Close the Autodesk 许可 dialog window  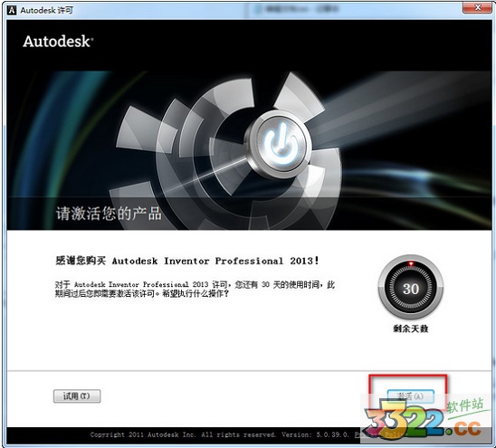coord(478,7)
